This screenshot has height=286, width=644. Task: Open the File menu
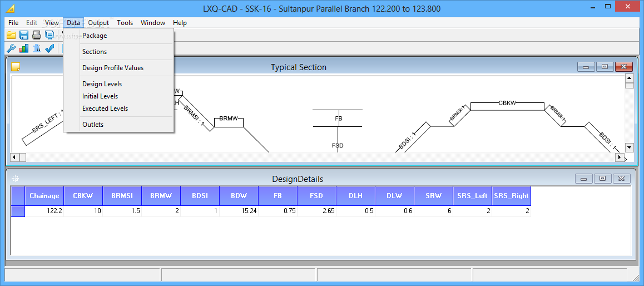coord(13,23)
